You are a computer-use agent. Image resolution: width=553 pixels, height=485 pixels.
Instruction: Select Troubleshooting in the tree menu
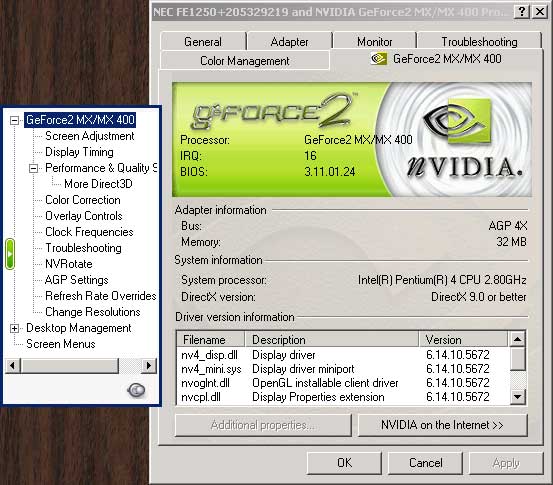(x=83, y=248)
